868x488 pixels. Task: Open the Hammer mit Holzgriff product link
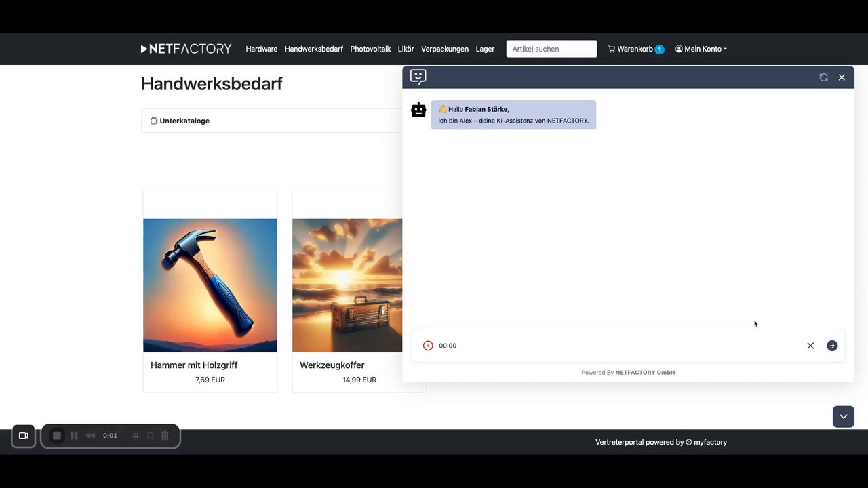194,365
